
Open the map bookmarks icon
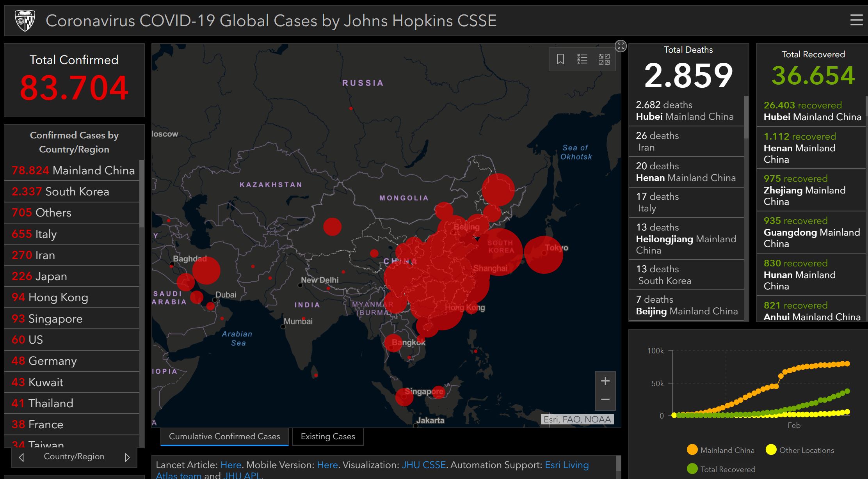560,59
